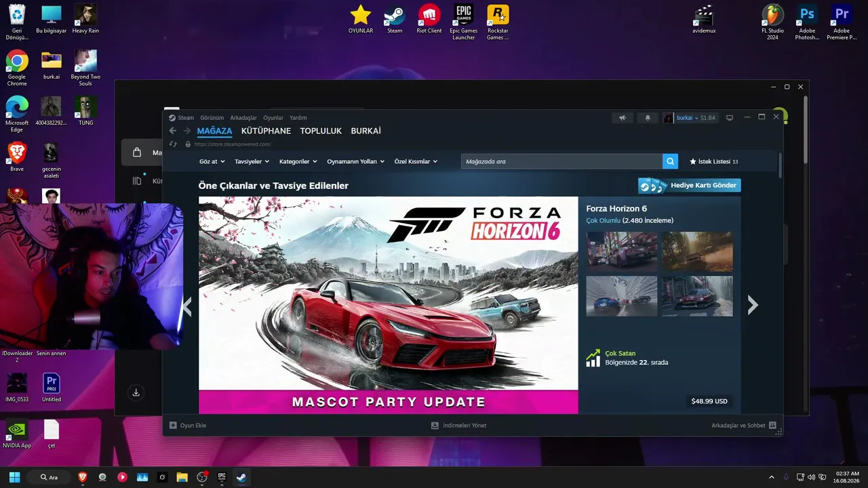The image size is (868, 488).
Task: Click the Windows taskbar Ara search box
Action: [x=49, y=477]
